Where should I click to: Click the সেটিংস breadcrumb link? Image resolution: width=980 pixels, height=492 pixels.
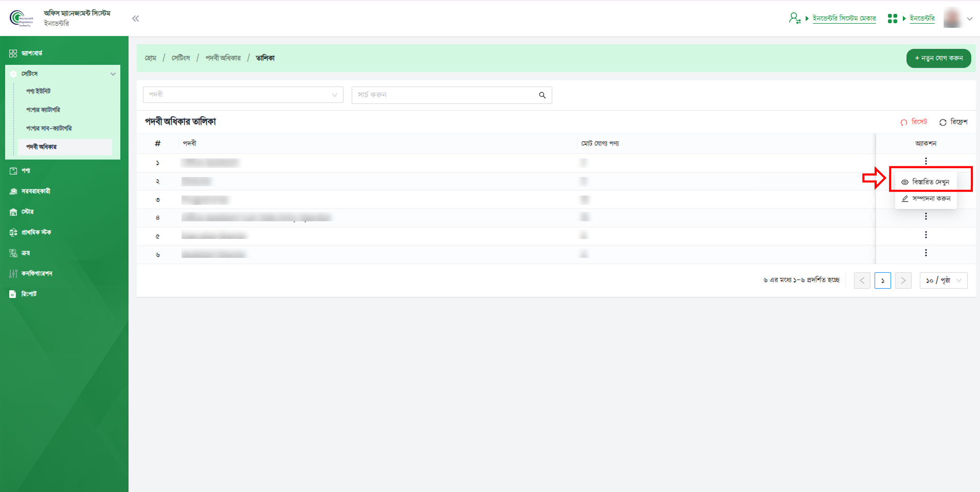(181, 58)
